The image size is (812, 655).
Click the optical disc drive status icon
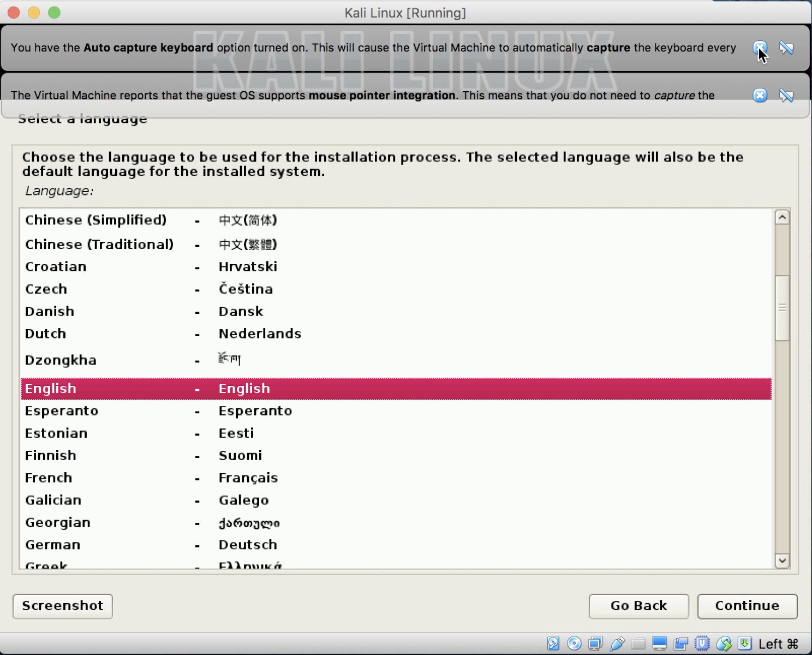(574, 644)
